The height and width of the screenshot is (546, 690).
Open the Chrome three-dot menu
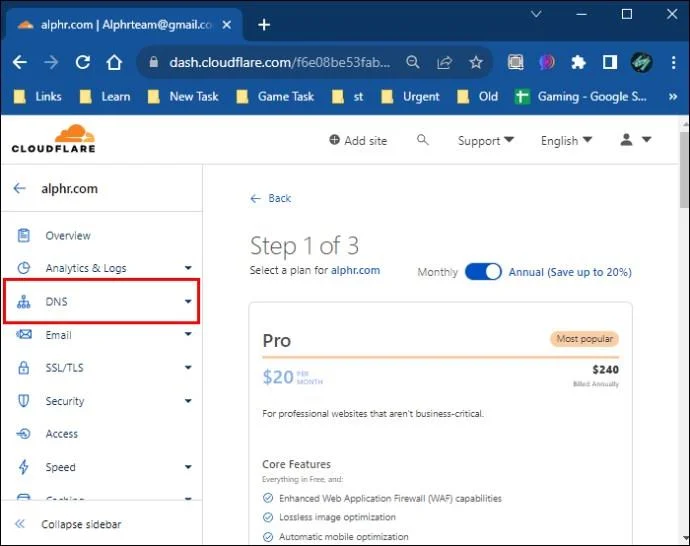pyautogui.click(x=673, y=62)
